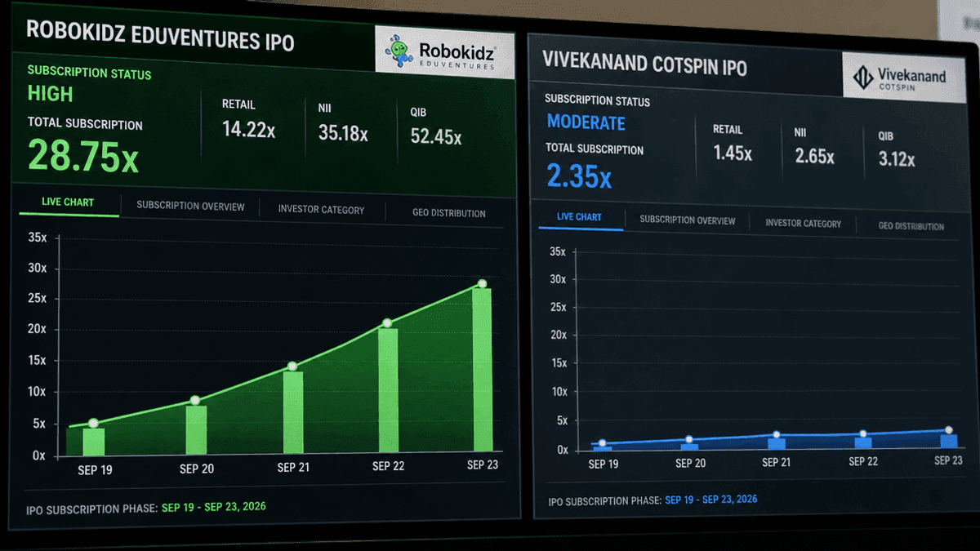980x551 pixels.
Task: Click Vivekanand retail value 1.45x
Action: [x=733, y=153]
